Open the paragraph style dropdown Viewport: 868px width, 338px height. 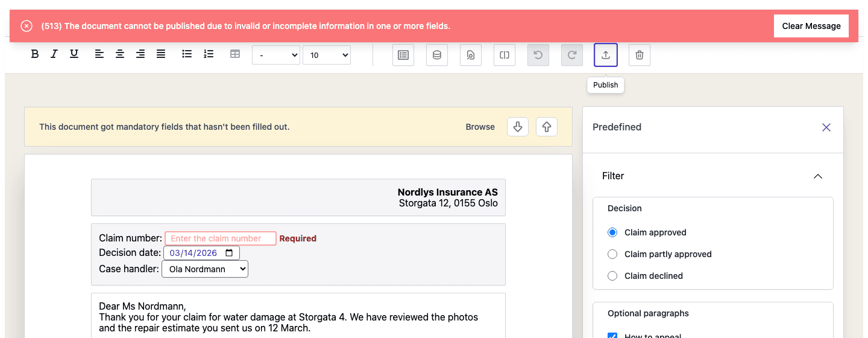tap(276, 55)
